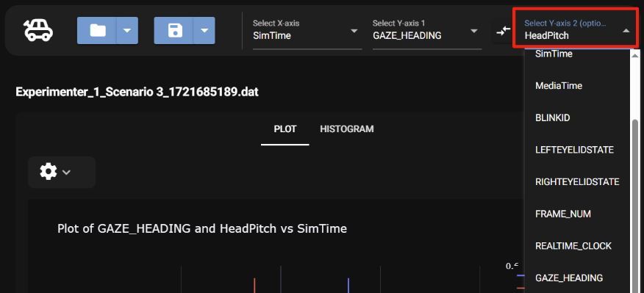Swap axes with the arrows icon

[503, 30]
